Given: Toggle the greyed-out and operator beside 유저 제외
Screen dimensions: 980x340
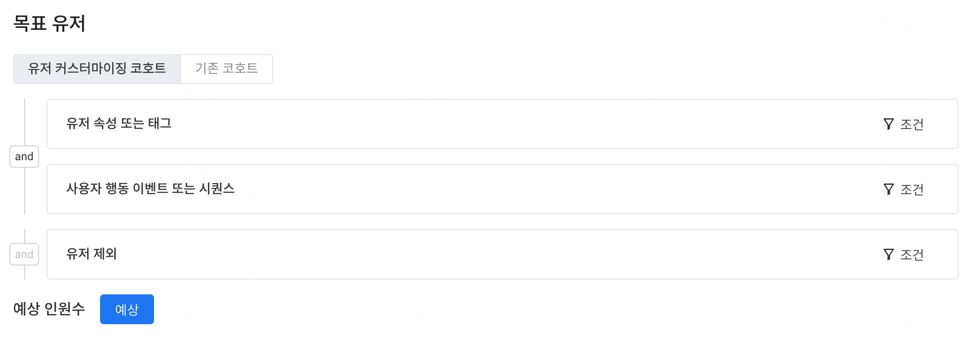Looking at the screenshot, I should point(24,254).
